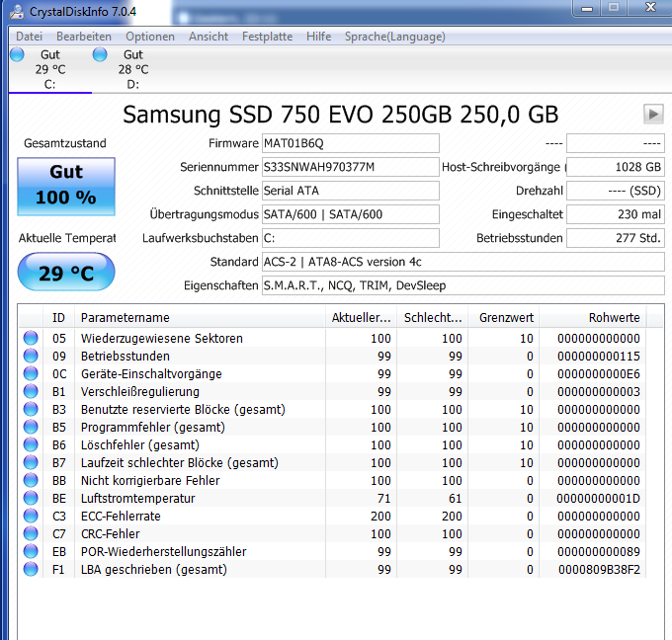
Task: Click status orb for attribute 0C
Action: 31,373
